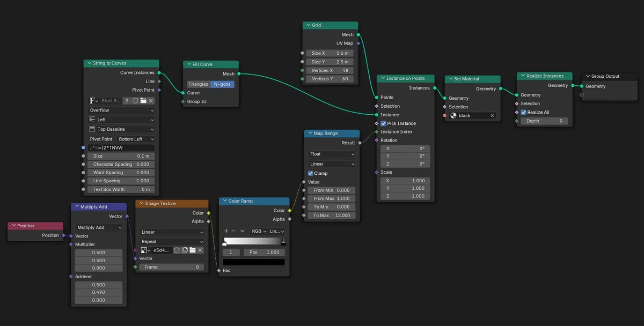The image size is (644, 326).
Task: Open the Linear interpolation dropdown in Image Texture
Action: coord(172,232)
